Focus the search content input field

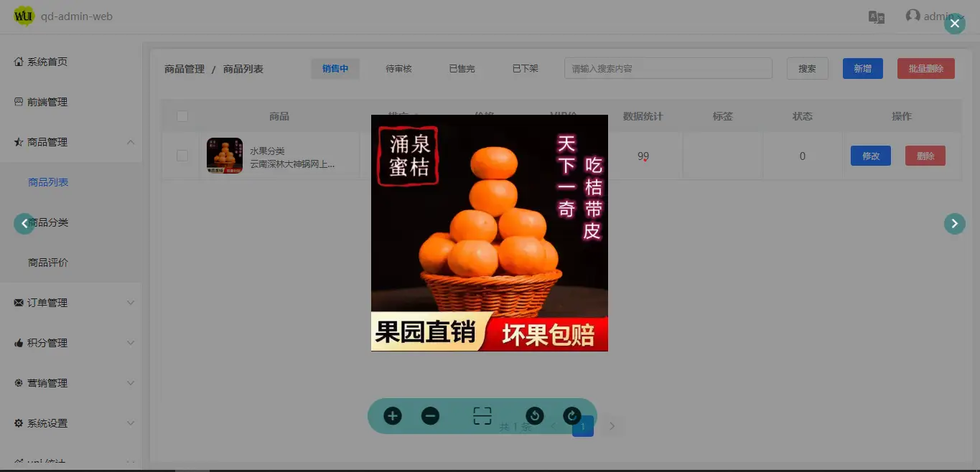[x=668, y=69]
